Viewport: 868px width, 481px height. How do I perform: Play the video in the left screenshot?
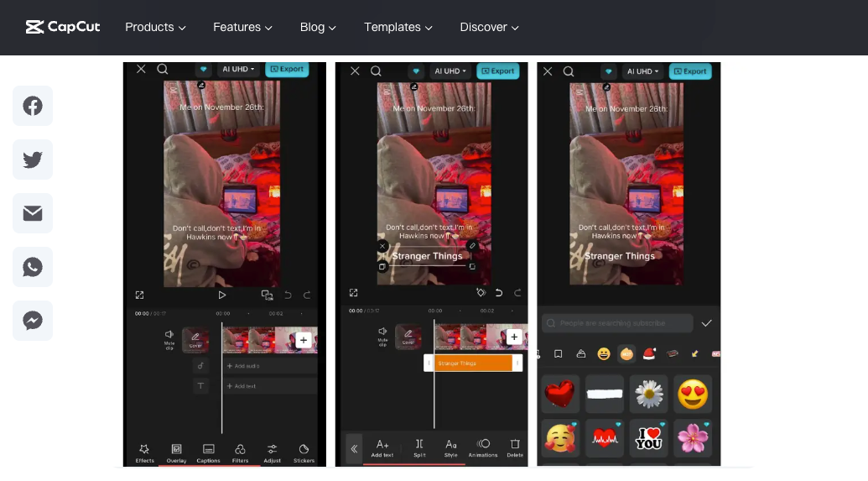coord(222,295)
